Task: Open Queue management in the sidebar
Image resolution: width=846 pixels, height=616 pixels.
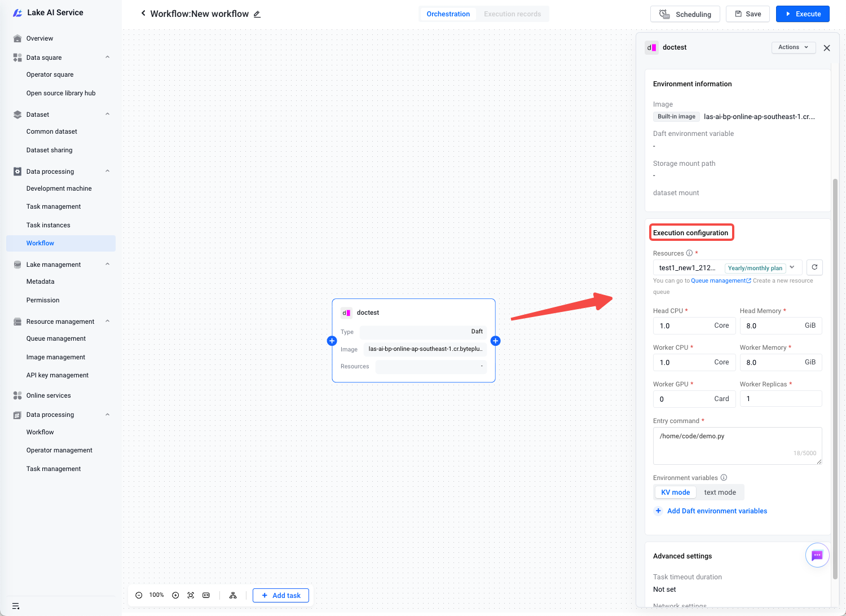Action: click(56, 338)
